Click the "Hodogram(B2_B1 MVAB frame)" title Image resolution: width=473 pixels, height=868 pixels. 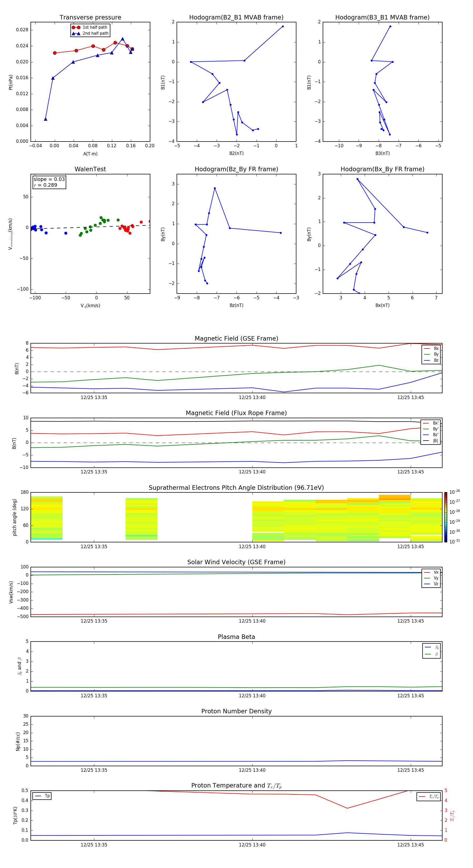tap(236, 17)
